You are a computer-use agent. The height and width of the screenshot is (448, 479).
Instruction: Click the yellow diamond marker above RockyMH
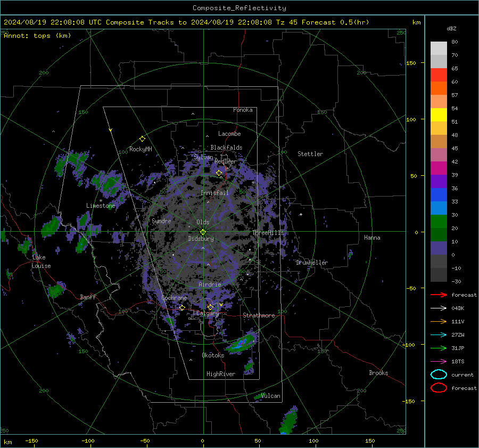pyautogui.click(x=142, y=139)
